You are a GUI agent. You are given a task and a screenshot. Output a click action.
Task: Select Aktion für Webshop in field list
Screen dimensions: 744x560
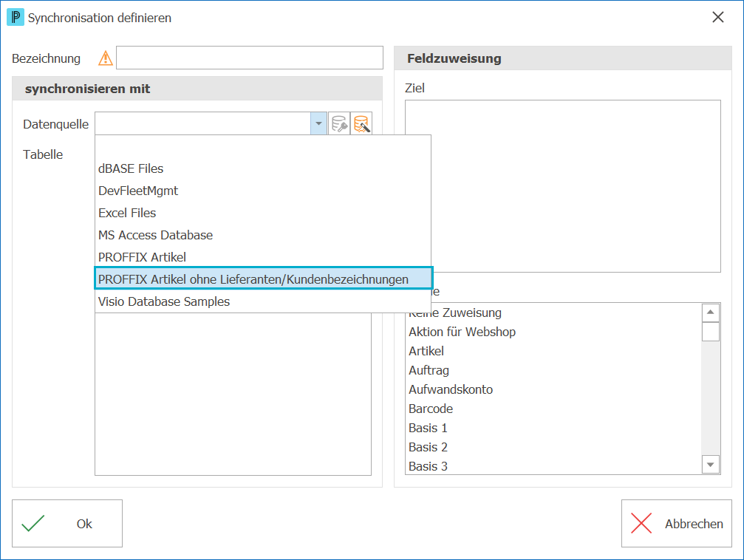(x=554, y=332)
